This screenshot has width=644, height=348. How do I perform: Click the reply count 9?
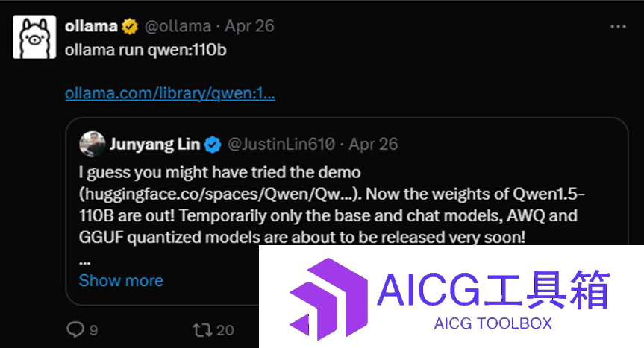(x=93, y=330)
